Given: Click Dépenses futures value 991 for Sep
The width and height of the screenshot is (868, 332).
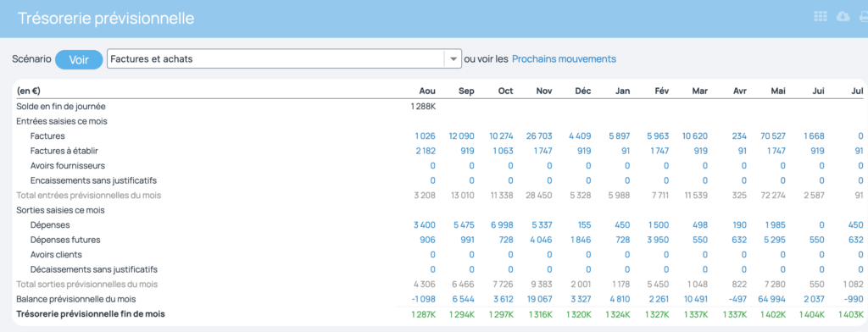Looking at the screenshot, I should point(467,241).
